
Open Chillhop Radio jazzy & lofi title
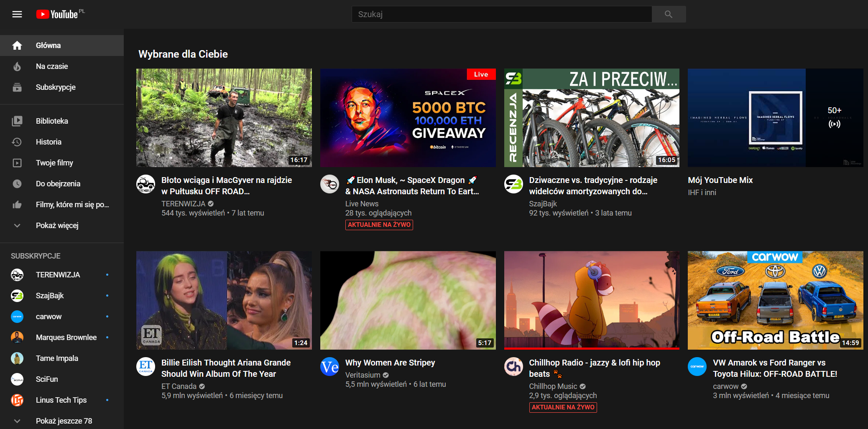tap(595, 368)
